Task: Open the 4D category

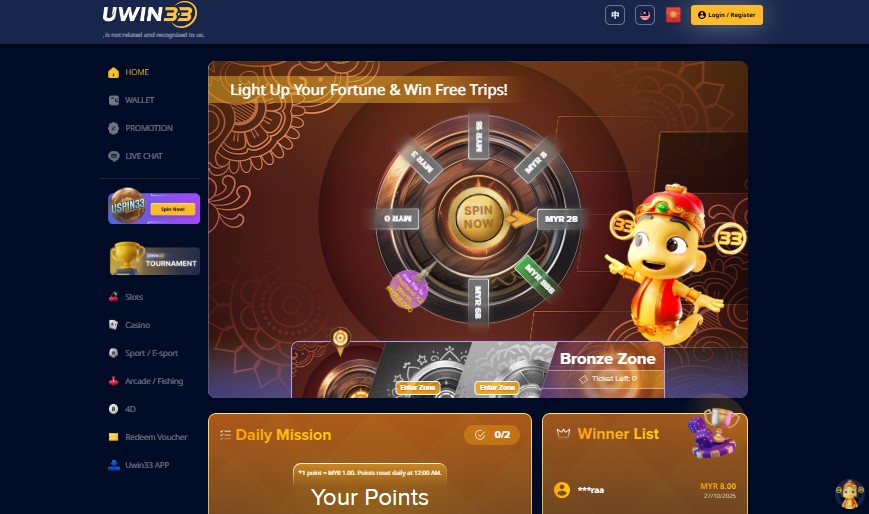Action: point(122,409)
